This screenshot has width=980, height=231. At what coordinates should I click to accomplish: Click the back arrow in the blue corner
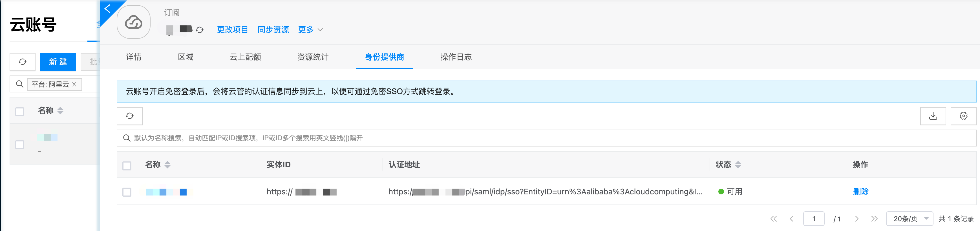(108, 8)
